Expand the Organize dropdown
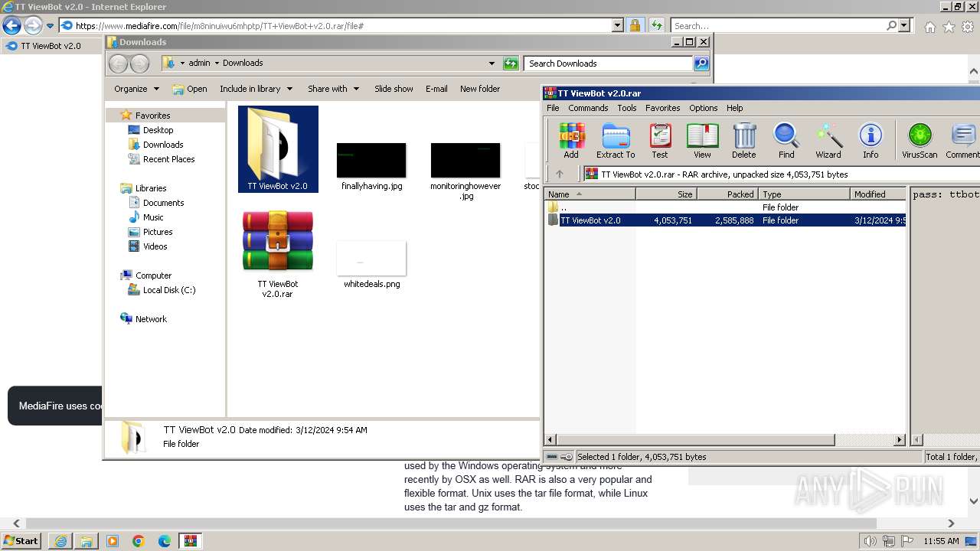 click(136, 89)
